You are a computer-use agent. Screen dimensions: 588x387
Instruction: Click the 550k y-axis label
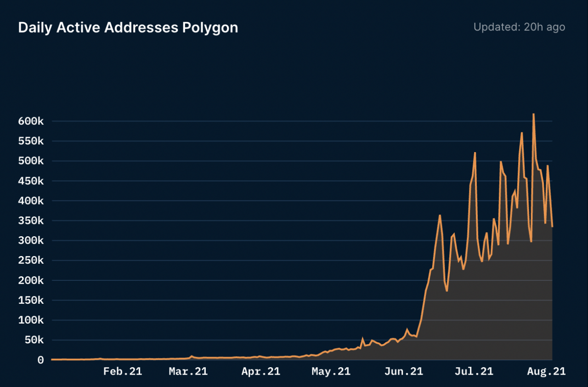(32, 141)
